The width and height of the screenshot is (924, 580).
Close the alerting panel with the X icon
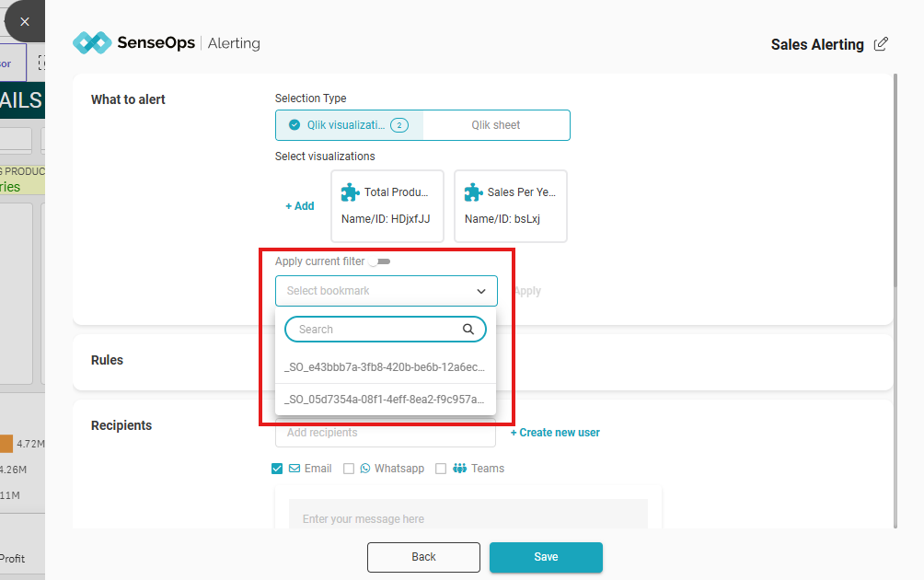coord(25,22)
